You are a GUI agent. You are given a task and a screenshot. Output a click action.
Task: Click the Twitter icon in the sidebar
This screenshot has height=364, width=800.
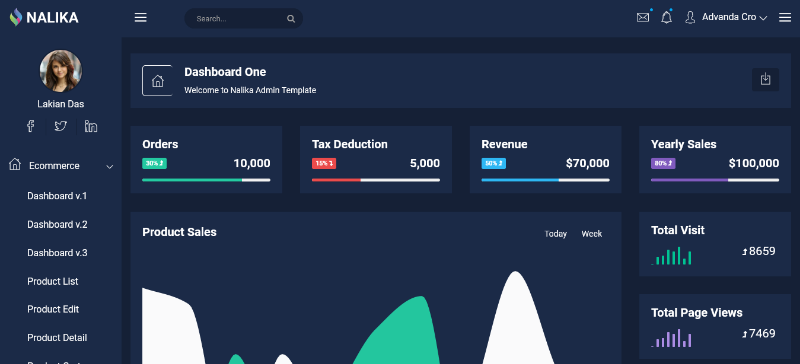[61, 126]
